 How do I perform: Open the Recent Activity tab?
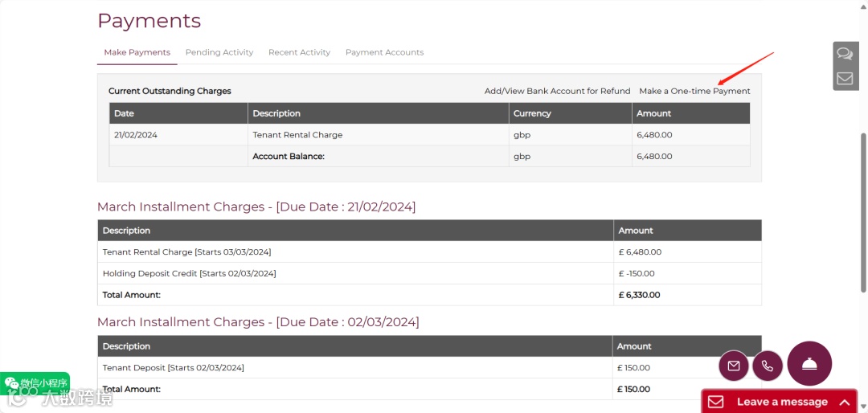(x=300, y=52)
